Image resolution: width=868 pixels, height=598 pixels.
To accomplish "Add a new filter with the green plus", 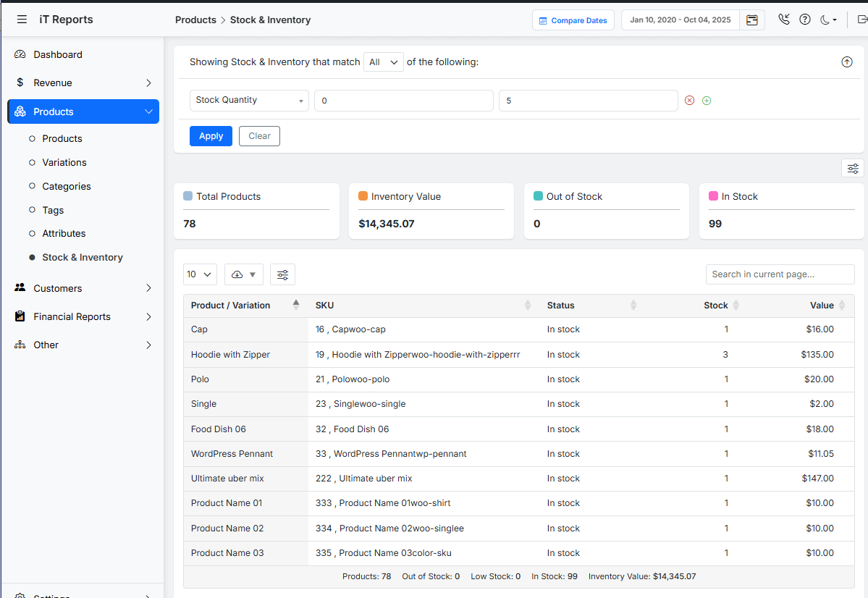I will (707, 100).
